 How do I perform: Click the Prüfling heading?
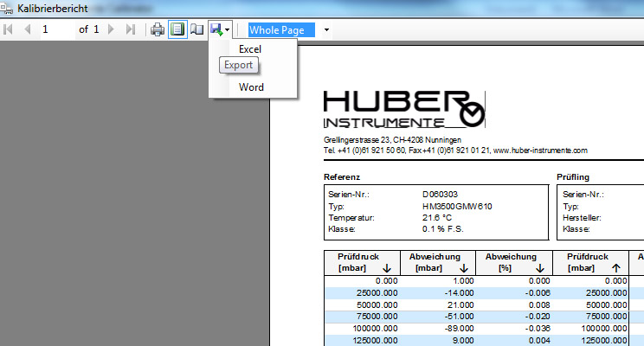pyautogui.click(x=573, y=177)
